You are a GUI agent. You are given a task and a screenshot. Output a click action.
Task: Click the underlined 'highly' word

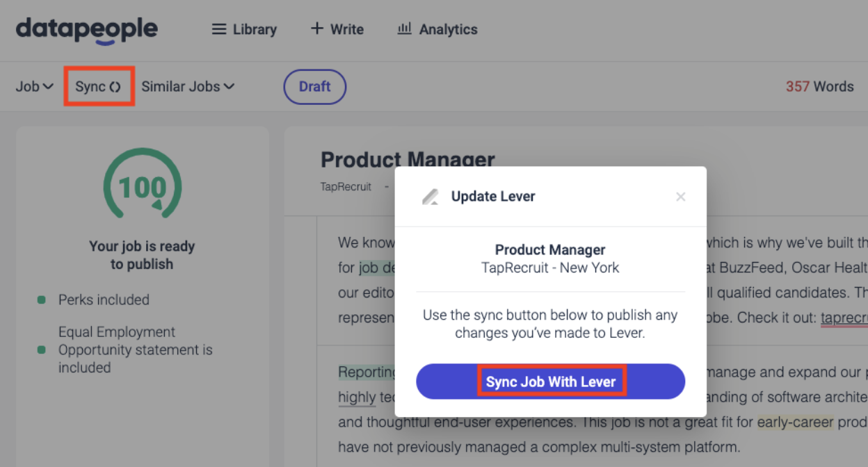pos(357,398)
